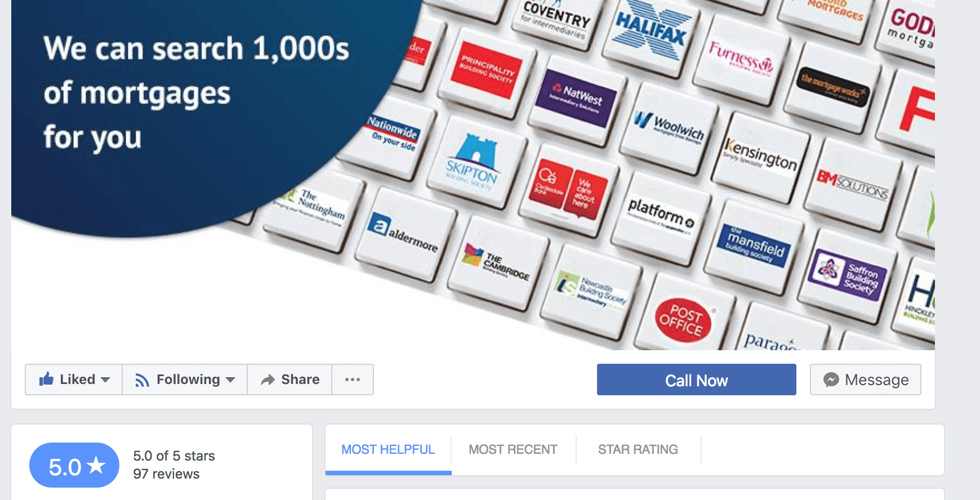The width and height of the screenshot is (980, 500).
Task: Switch to the Most Recent tab
Action: point(513,449)
